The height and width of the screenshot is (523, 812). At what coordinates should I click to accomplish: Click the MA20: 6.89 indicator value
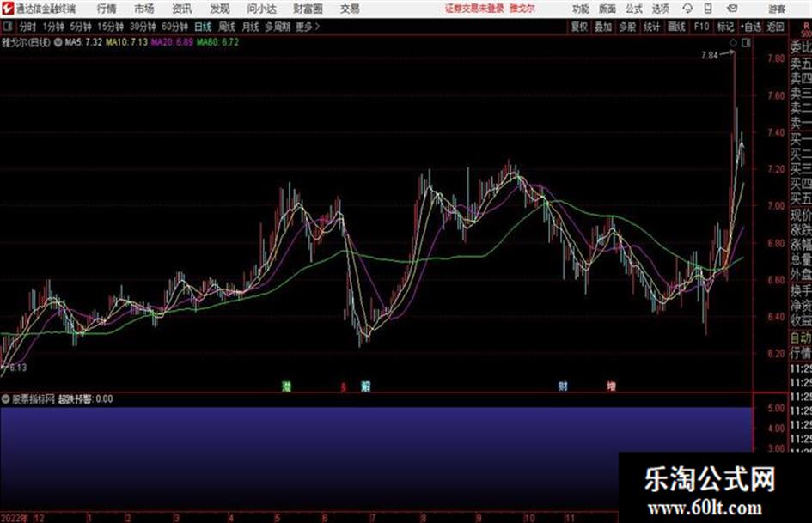coord(172,42)
